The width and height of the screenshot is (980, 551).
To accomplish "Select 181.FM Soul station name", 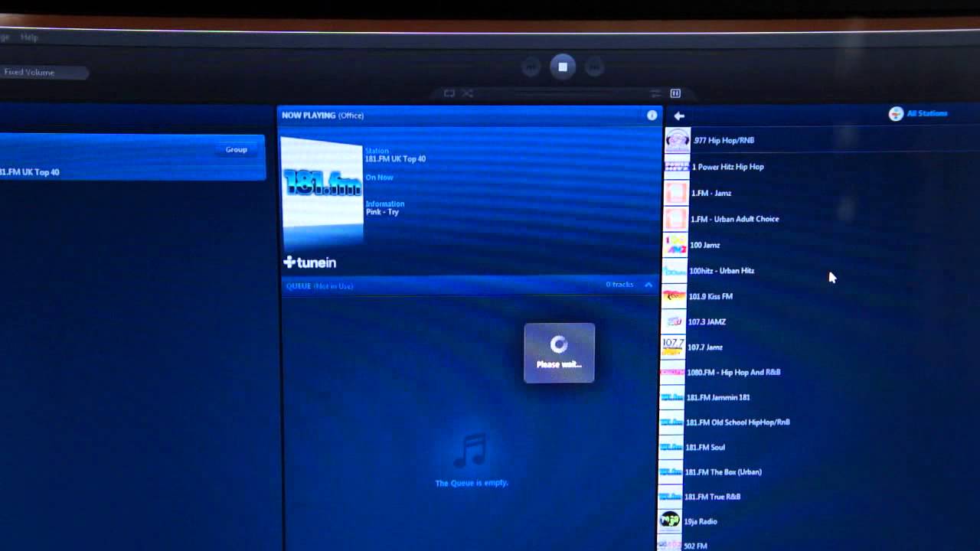I will pos(705,447).
